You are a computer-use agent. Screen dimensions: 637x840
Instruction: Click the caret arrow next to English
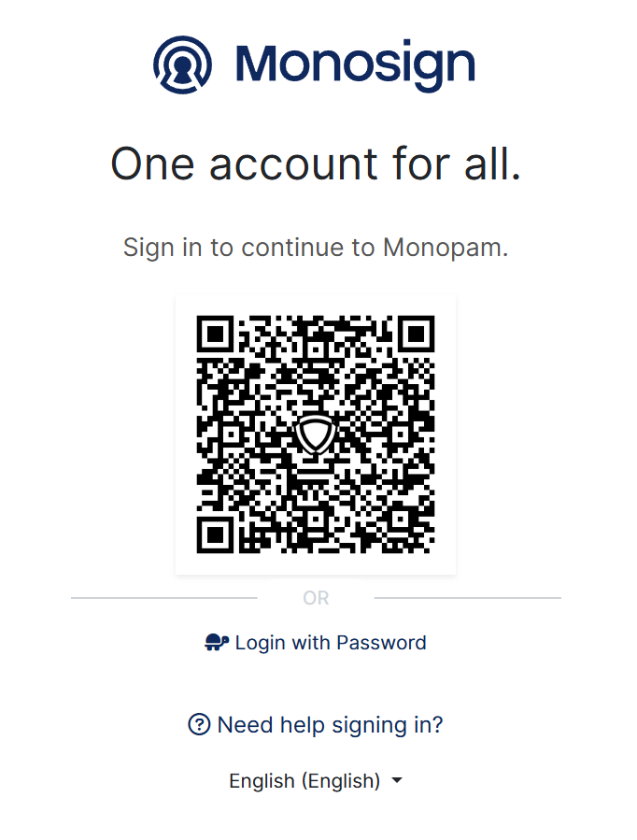pyautogui.click(x=396, y=780)
